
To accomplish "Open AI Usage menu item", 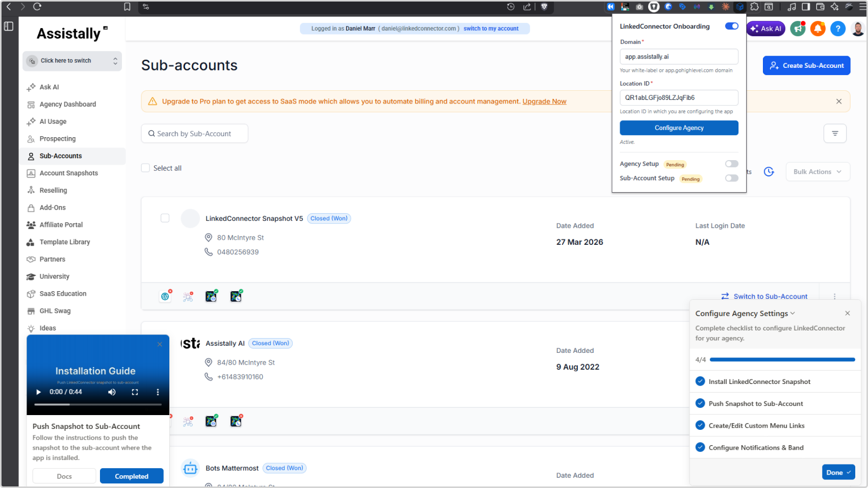I will (53, 122).
